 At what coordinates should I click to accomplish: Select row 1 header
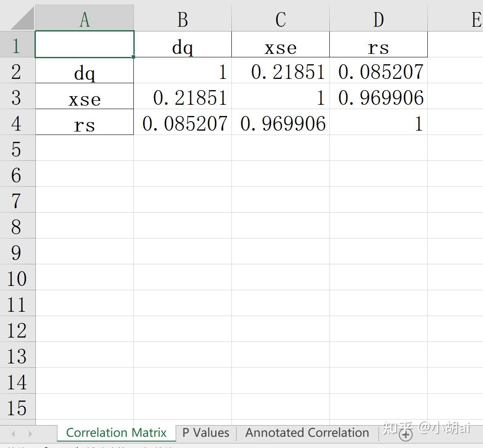pos(18,44)
